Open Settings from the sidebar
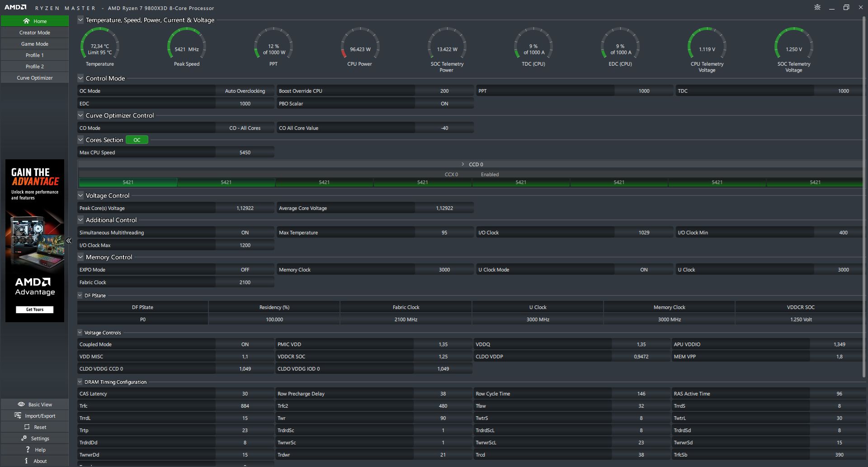This screenshot has height=467, width=868. pyautogui.click(x=35, y=438)
